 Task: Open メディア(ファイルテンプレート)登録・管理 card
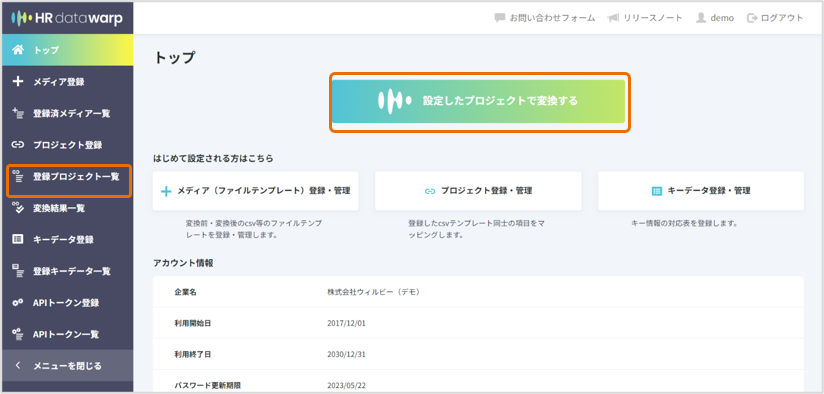click(x=255, y=191)
